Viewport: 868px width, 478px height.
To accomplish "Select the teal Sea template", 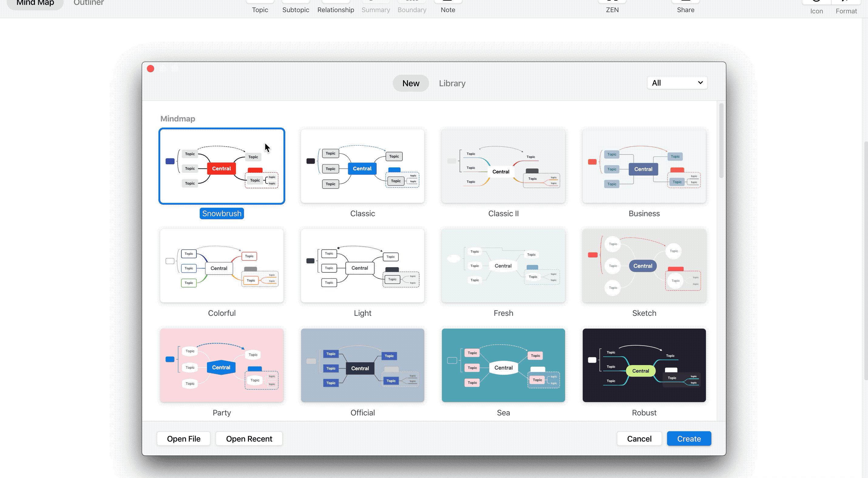I will (x=503, y=365).
